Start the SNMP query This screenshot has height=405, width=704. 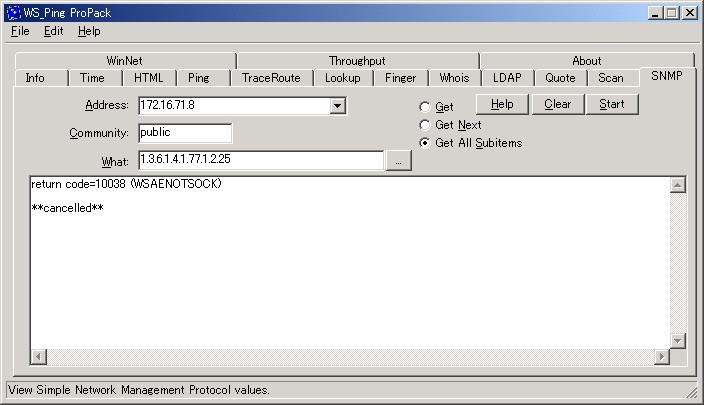click(x=612, y=104)
